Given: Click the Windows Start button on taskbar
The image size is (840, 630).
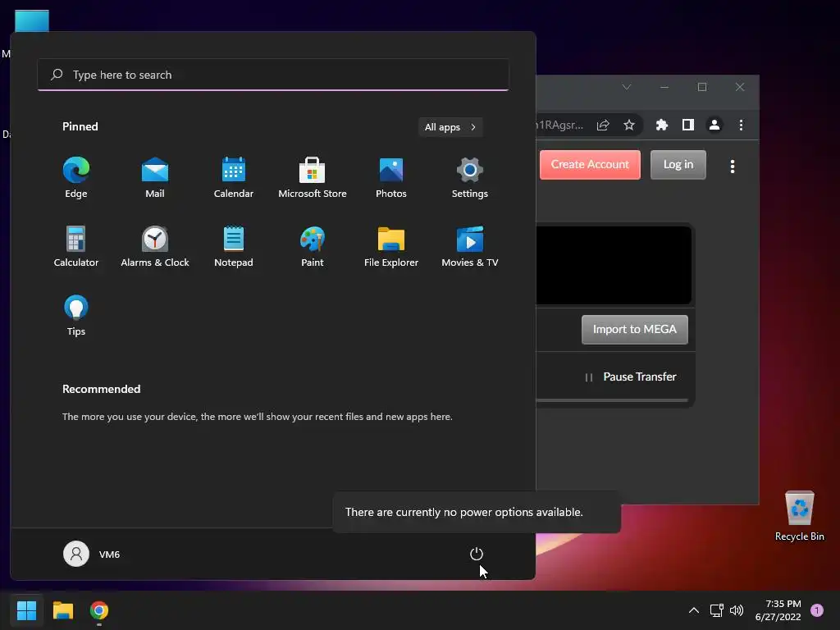Looking at the screenshot, I should tap(26, 610).
